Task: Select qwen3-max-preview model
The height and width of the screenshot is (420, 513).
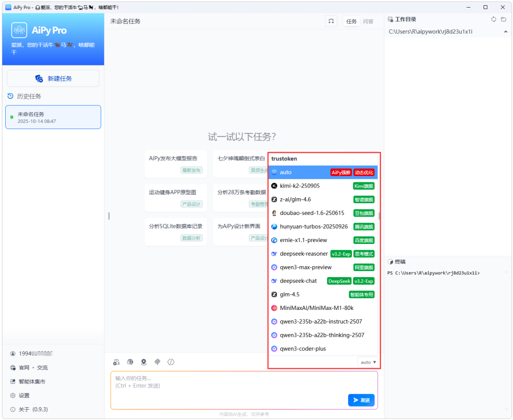Action: pos(323,267)
